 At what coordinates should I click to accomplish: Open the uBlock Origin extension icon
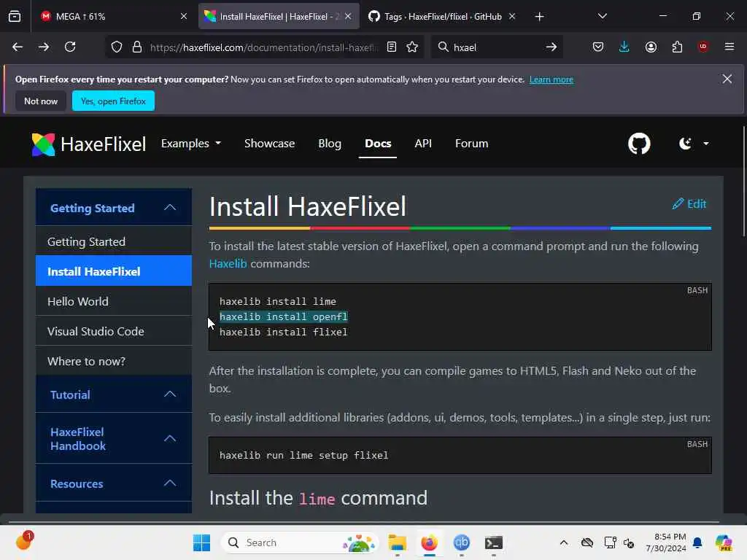(703, 46)
